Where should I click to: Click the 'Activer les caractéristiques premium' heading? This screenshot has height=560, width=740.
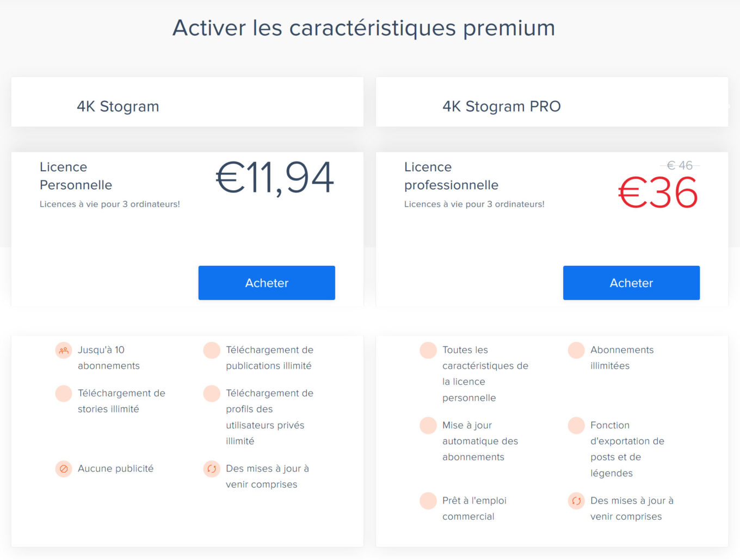click(363, 28)
